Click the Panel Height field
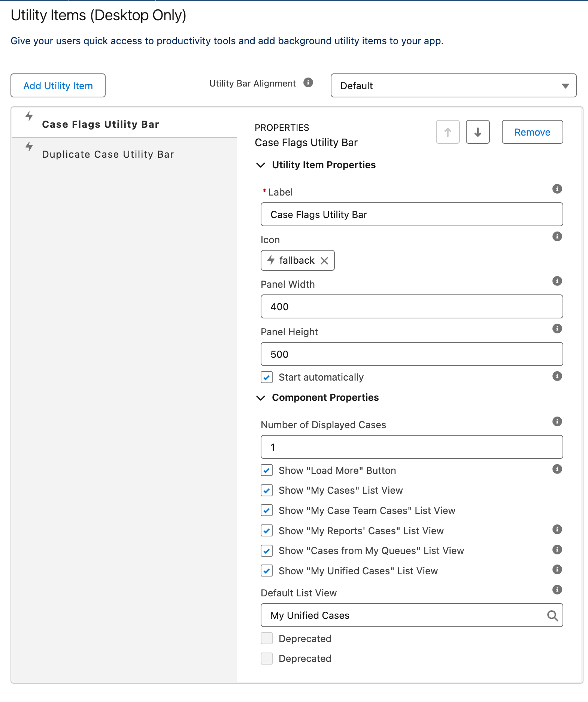This screenshot has width=588, height=702. tap(412, 354)
